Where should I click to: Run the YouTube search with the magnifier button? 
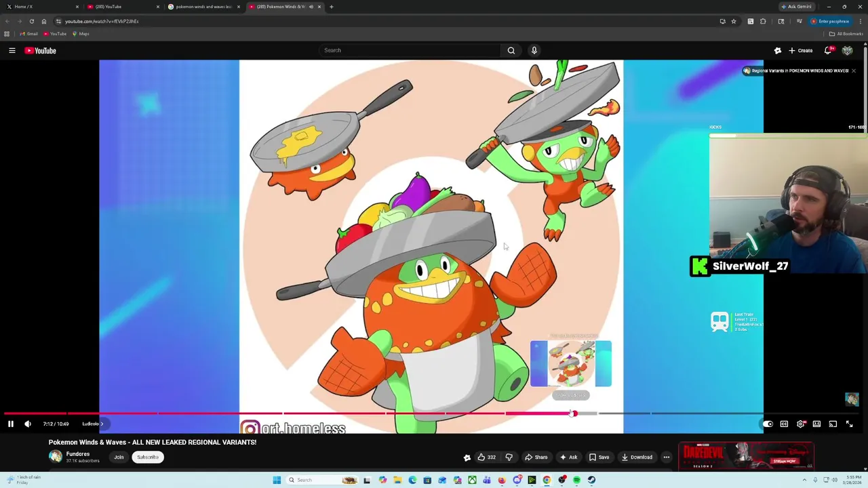tap(511, 50)
